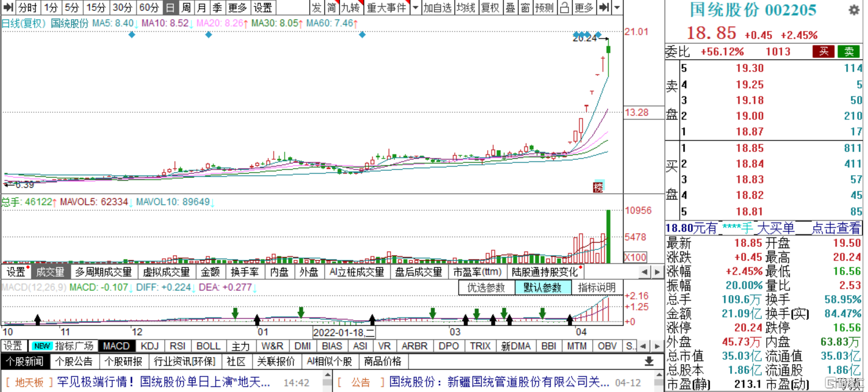Viewport: 868px width, 392px height.
Task: Open dropdown arrow at far right of toolbar
Action: click(x=617, y=8)
